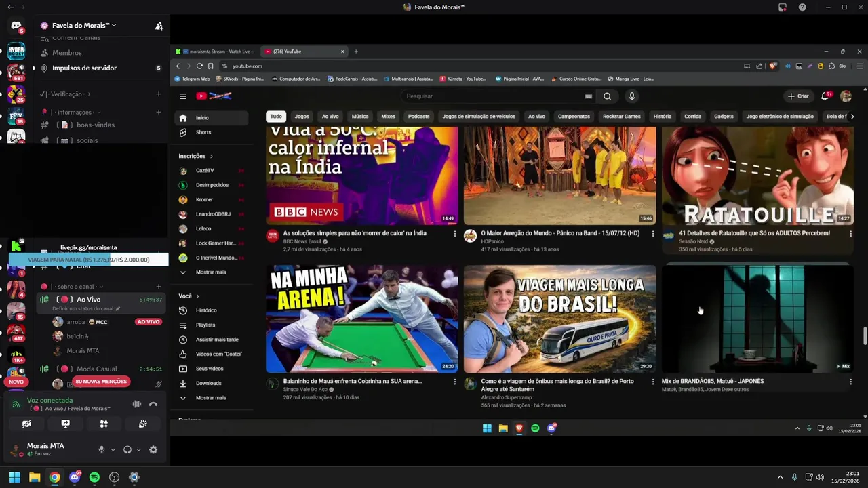Open the Viagem mais longa do Brasil thumbnail

click(x=559, y=319)
